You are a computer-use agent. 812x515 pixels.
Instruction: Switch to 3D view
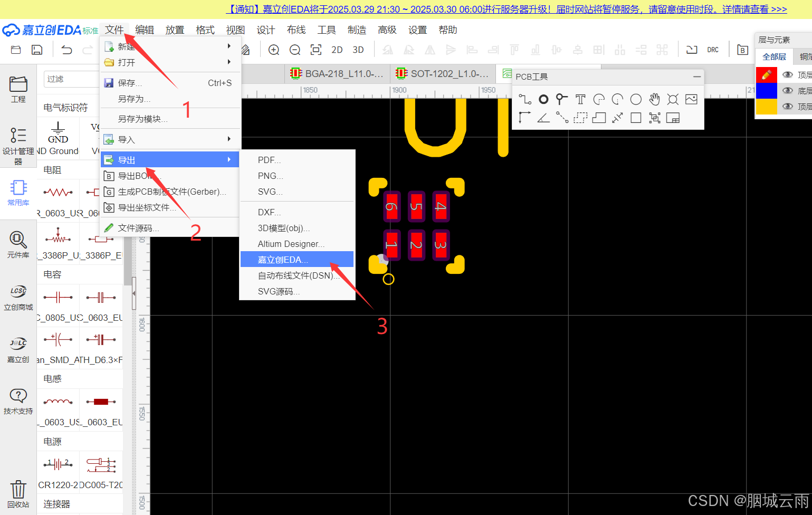[x=358, y=50]
